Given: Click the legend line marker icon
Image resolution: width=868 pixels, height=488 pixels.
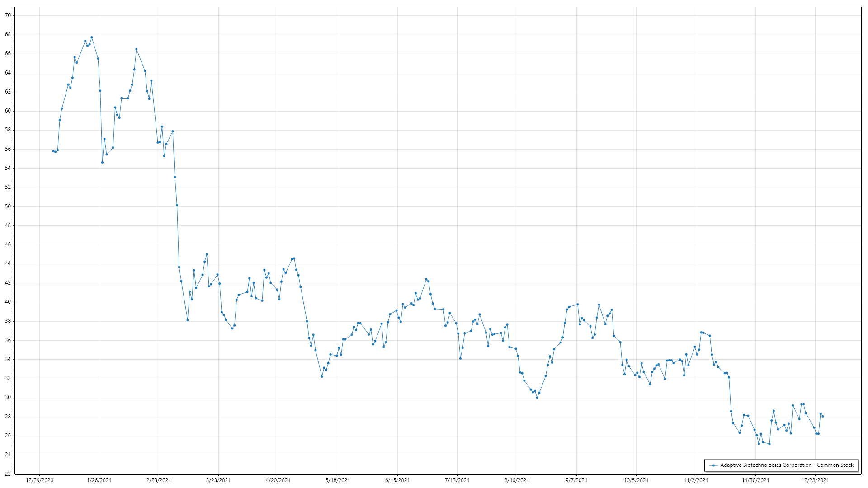Looking at the screenshot, I should (x=713, y=465).
